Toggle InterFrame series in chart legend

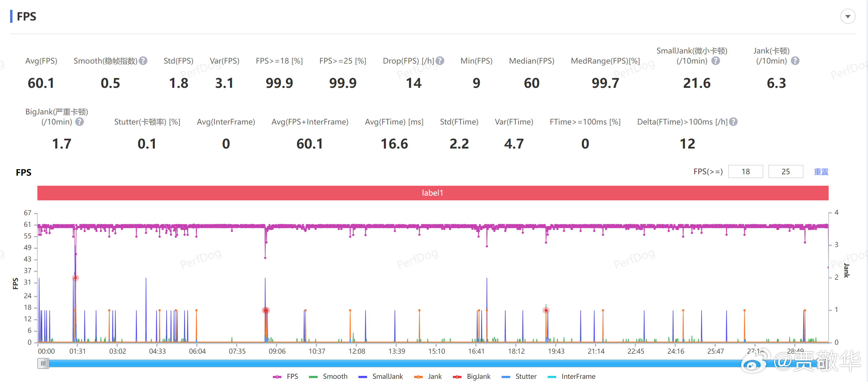[x=571, y=376]
